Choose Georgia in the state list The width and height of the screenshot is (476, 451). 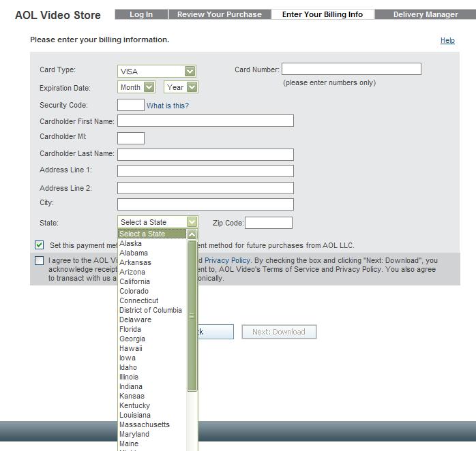[152, 339]
